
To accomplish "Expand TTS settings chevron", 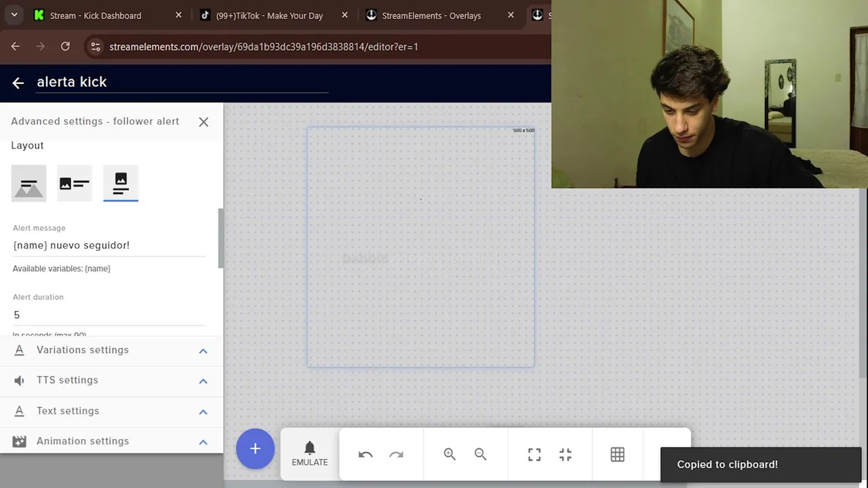I will 203,381.
